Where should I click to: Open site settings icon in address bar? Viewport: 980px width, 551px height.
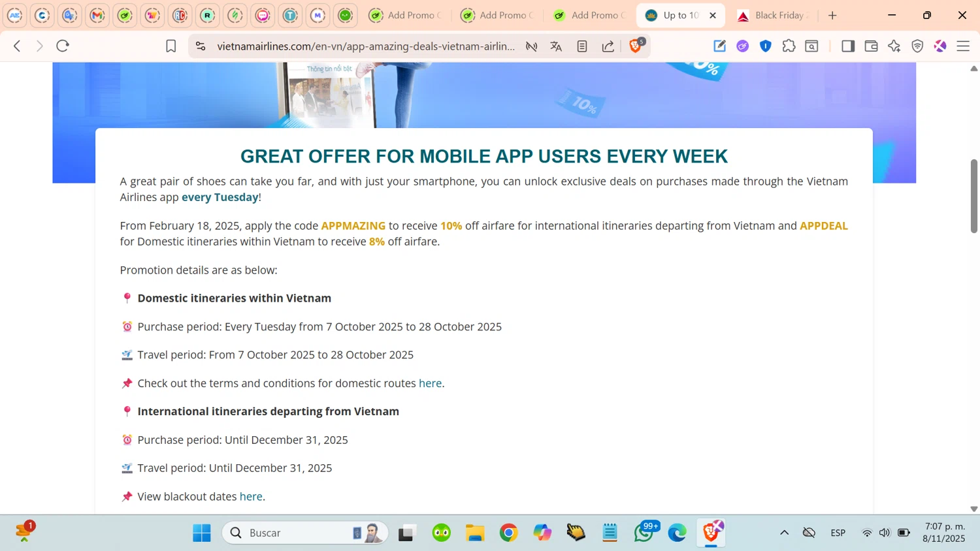pos(201,46)
